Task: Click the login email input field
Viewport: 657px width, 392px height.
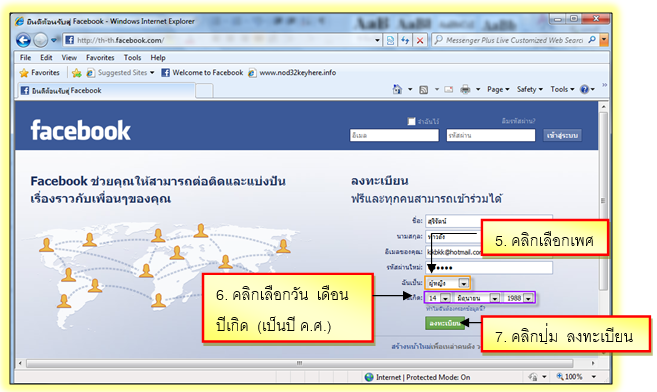Action: 394,135
